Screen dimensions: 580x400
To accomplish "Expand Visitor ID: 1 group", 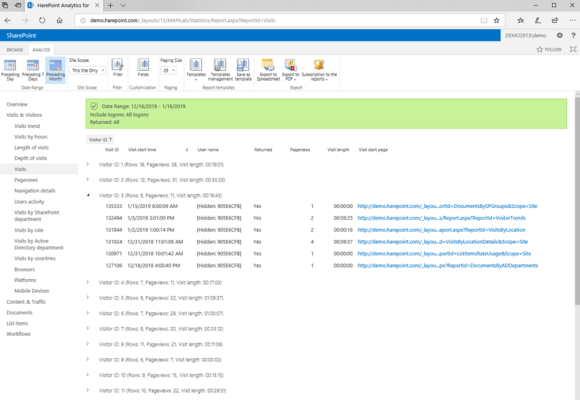I will pos(88,164).
